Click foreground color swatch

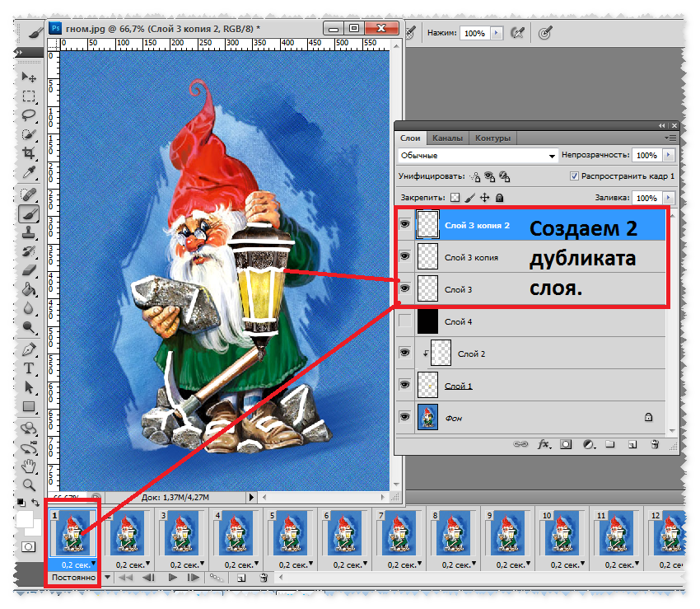[24, 520]
